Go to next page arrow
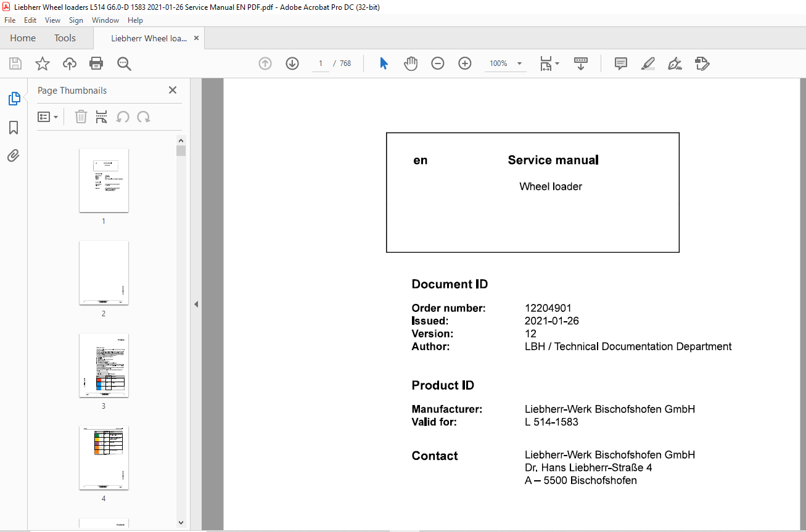The image size is (806, 532). click(292, 63)
